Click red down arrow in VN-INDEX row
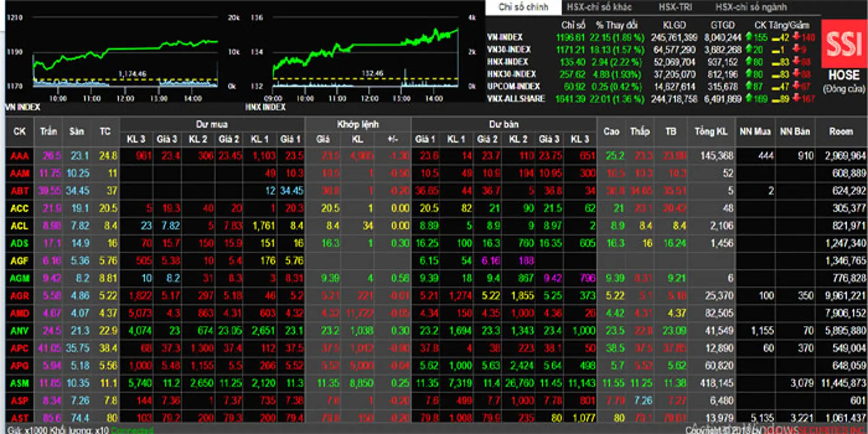 pyautogui.click(x=796, y=37)
